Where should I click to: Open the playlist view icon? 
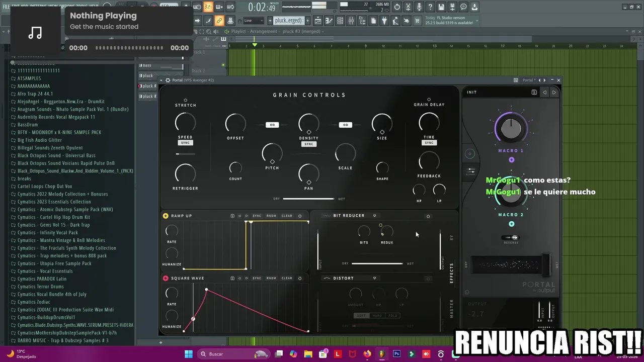[x=317, y=21]
